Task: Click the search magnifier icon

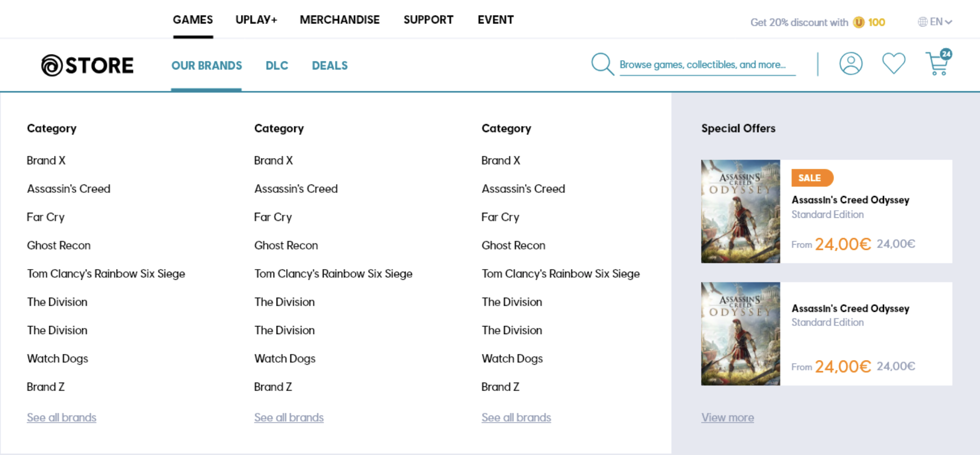Action: click(x=602, y=64)
